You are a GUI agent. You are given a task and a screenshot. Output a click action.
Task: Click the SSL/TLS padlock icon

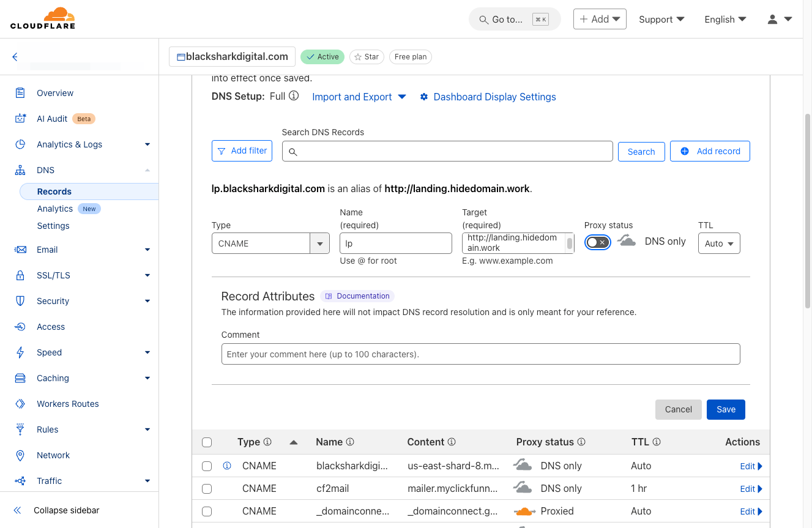coord(20,275)
